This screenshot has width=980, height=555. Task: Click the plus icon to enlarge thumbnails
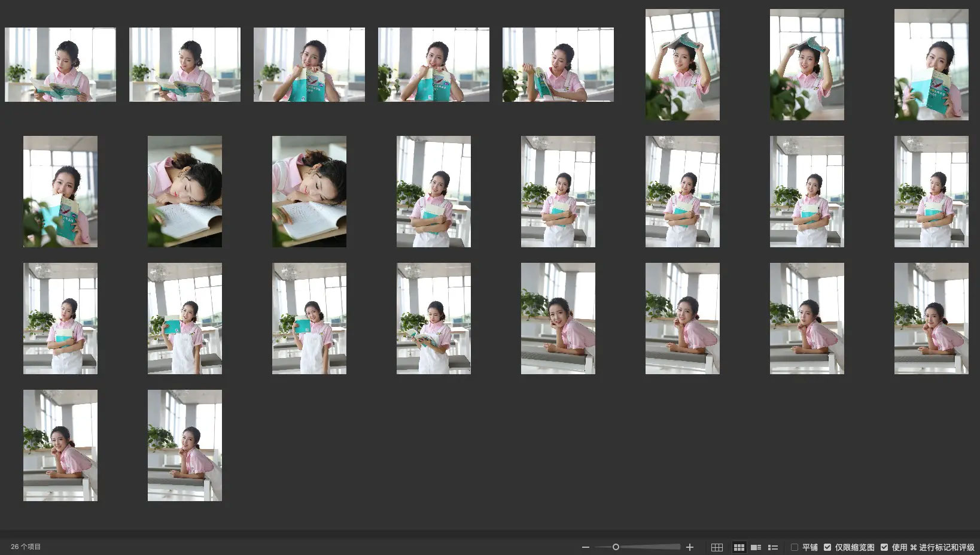tap(690, 547)
